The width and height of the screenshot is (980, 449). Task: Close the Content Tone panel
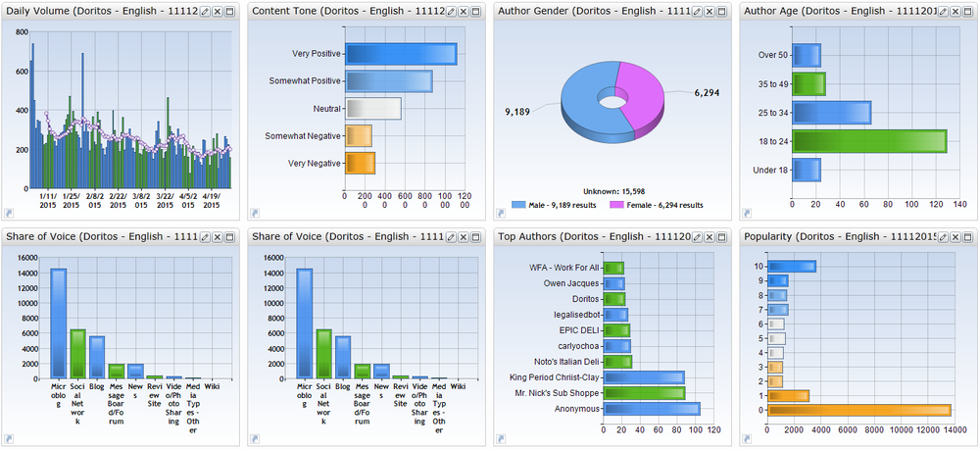click(463, 11)
